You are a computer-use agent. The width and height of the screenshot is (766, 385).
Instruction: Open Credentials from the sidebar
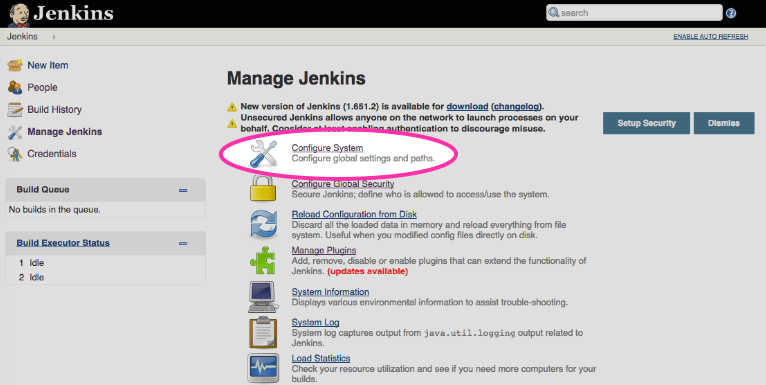click(x=52, y=153)
